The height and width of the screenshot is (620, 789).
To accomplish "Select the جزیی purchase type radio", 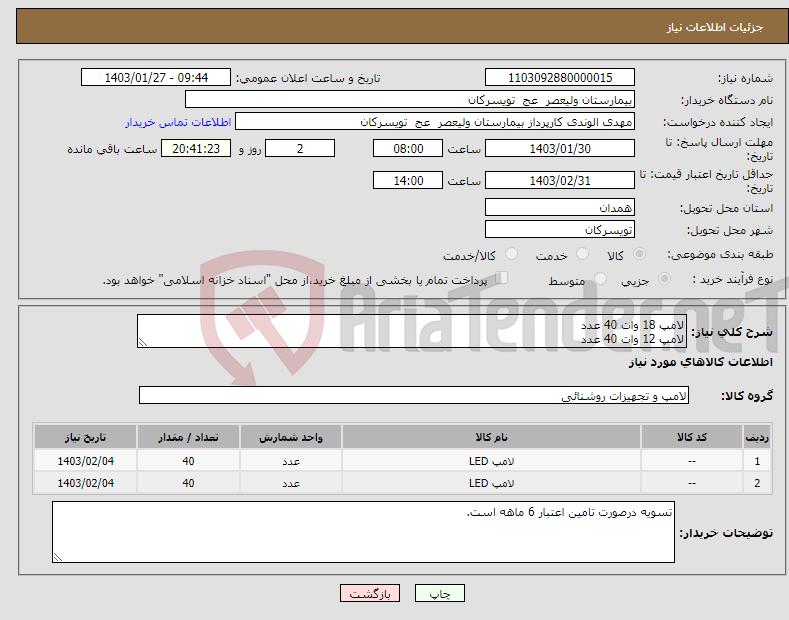I will pos(664,279).
